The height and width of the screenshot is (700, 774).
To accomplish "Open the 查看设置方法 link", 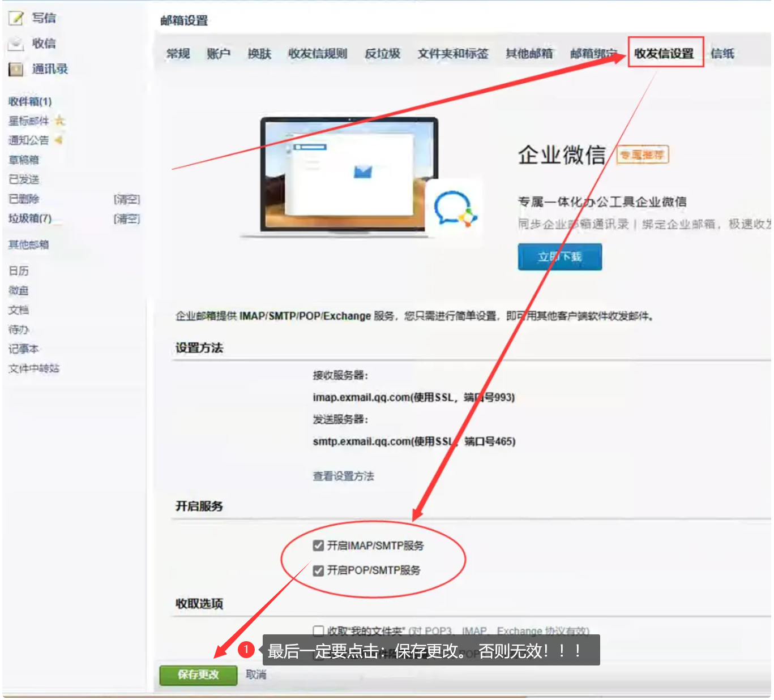I will 344,476.
